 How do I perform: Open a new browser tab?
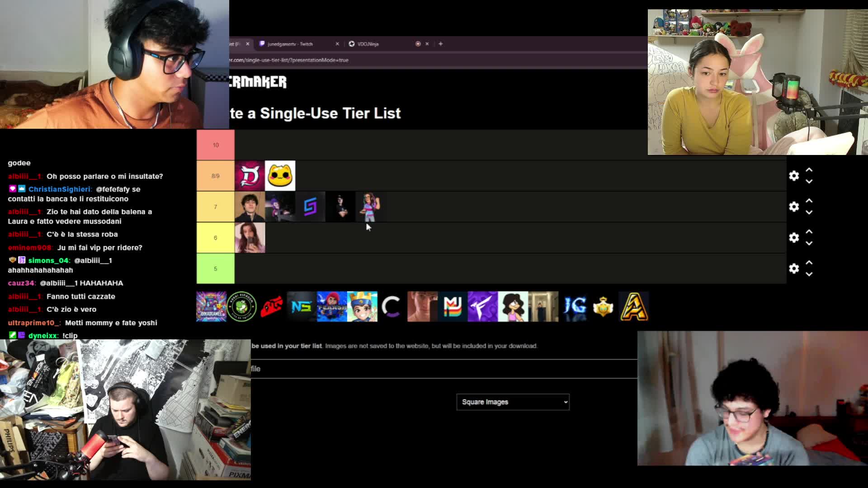[x=441, y=44]
